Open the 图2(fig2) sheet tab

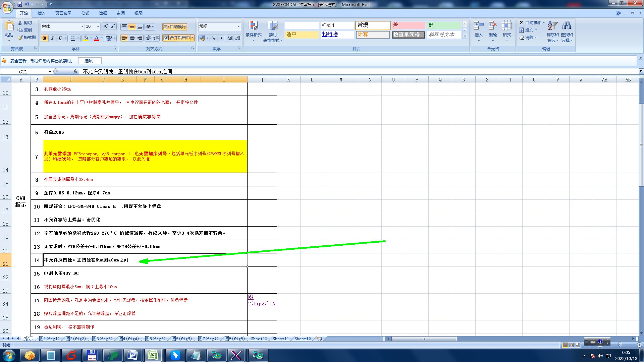(76, 339)
